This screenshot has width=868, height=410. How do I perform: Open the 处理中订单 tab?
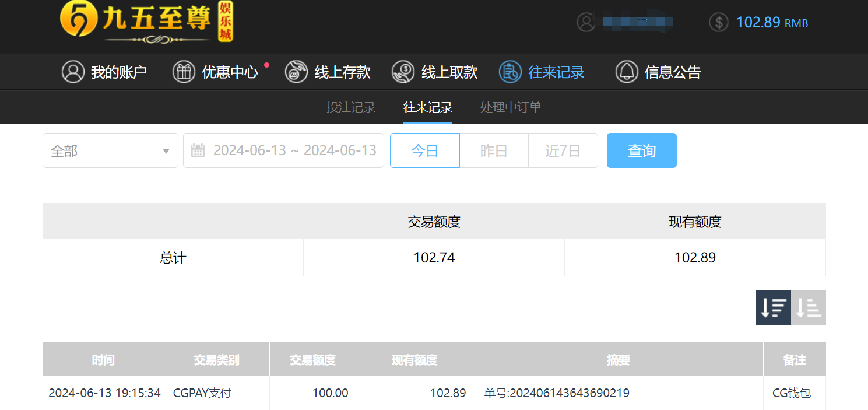click(x=510, y=107)
